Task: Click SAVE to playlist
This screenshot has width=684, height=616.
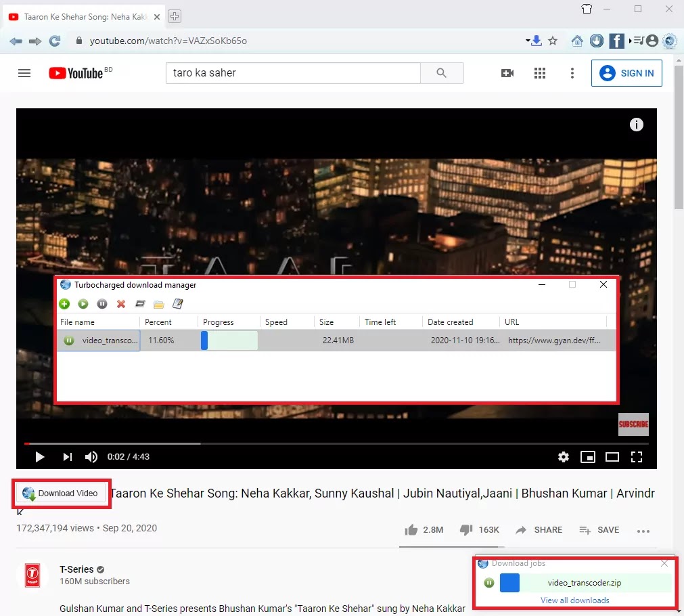Action: click(599, 530)
